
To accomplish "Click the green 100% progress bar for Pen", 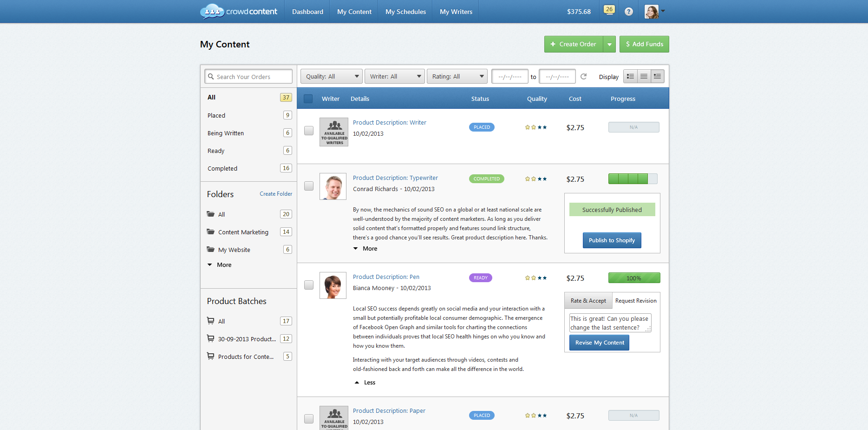I will point(633,278).
